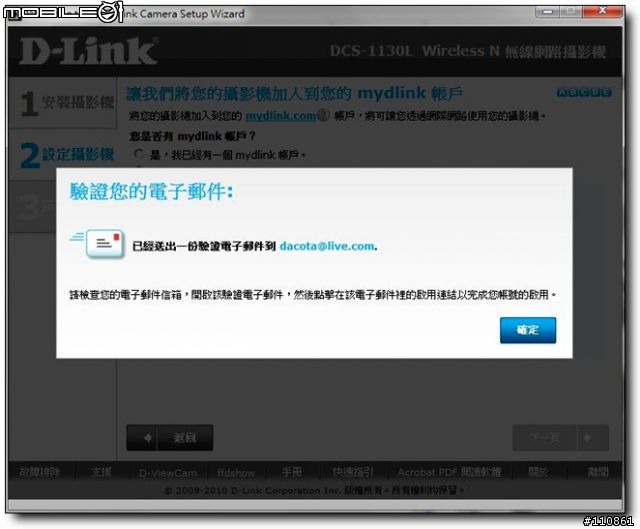Viewport: 640px width, 529px height.
Task: Close the Camera Setup Wizard window
Action: pyautogui.click(x=602, y=11)
